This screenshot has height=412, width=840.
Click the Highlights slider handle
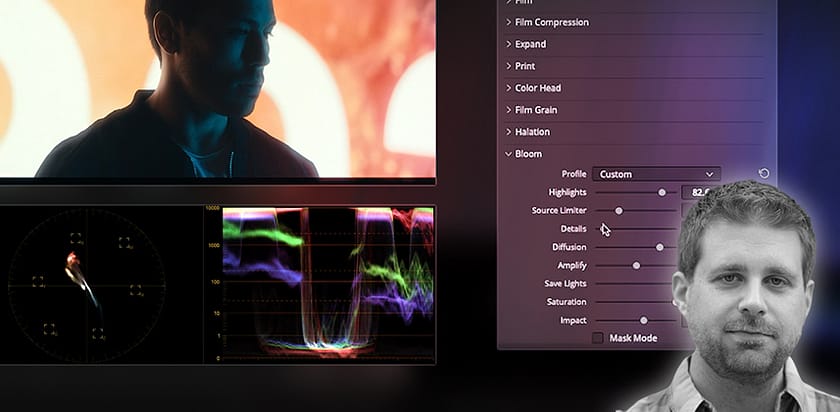tap(662, 192)
